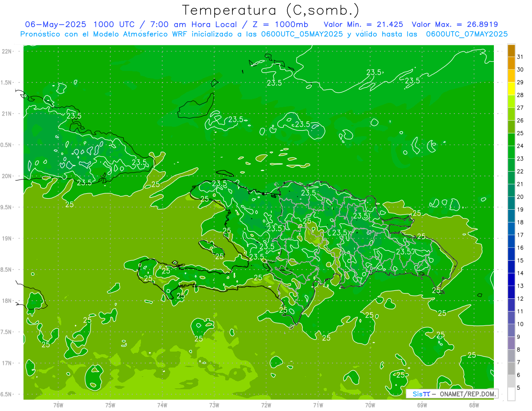Click the "69W" longitude axis label

tap(422, 405)
